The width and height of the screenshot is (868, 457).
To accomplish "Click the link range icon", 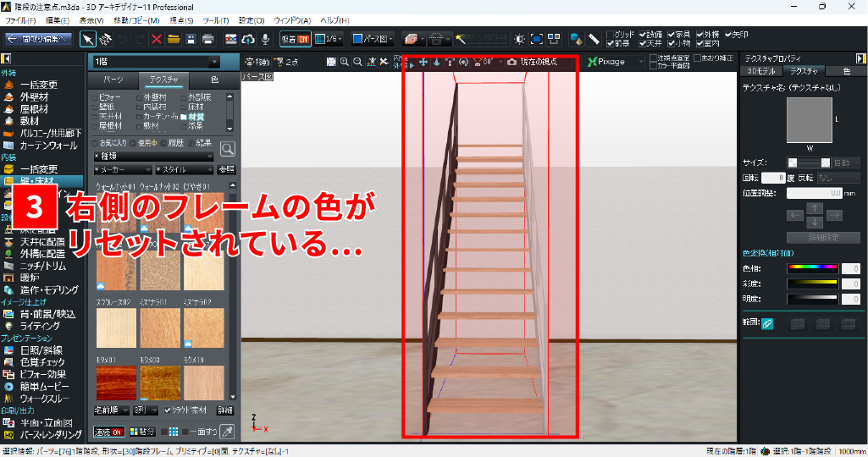I will tap(767, 323).
